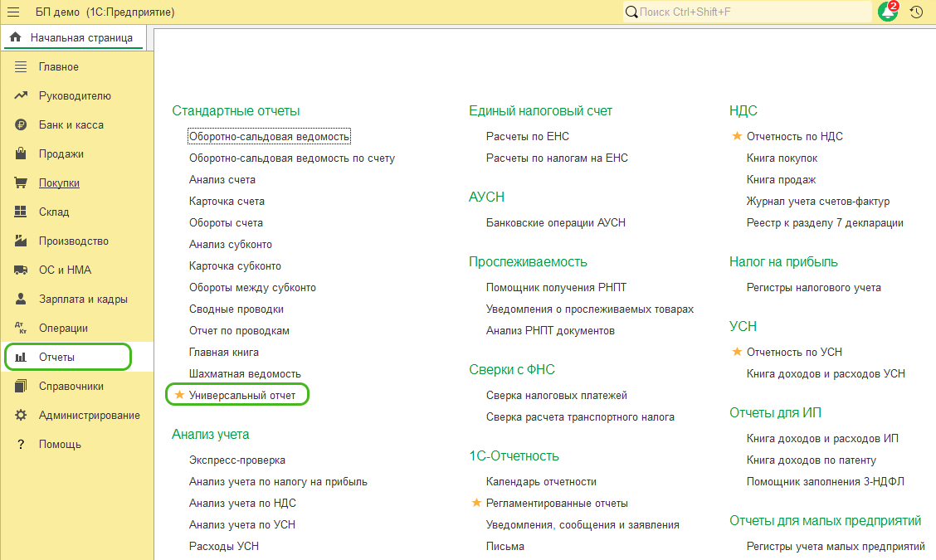Click the Производство factory icon

21,241
